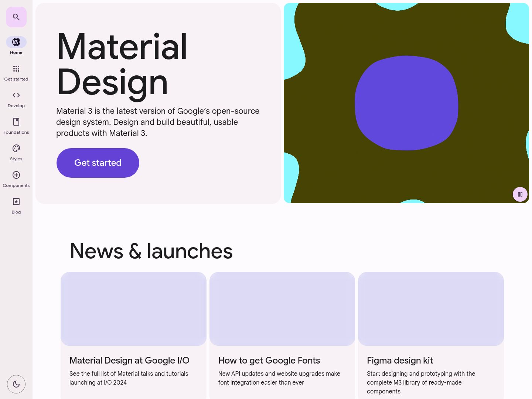Select the Styles label in sidebar
532x399 pixels.
coord(16,159)
